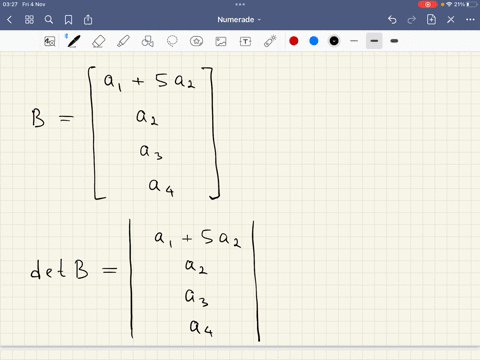Bookmark this page
Viewport: 480px width, 360px height.
pos(68,20)
